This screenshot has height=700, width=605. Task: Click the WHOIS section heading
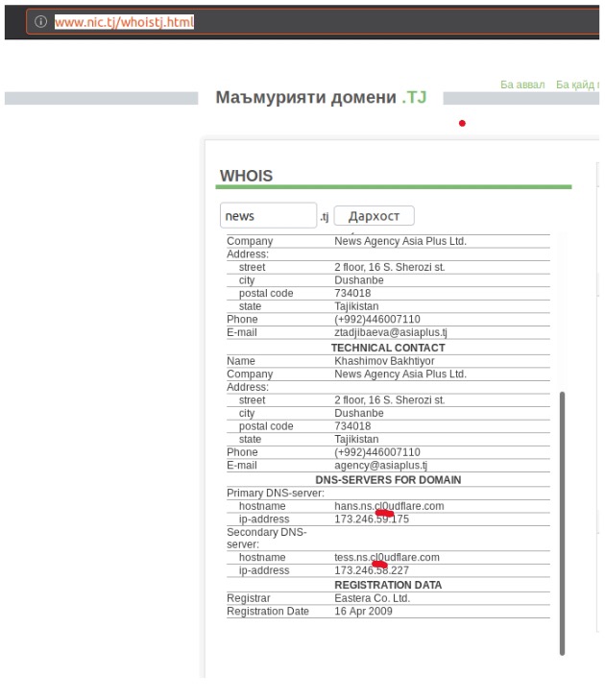[246, 176]
